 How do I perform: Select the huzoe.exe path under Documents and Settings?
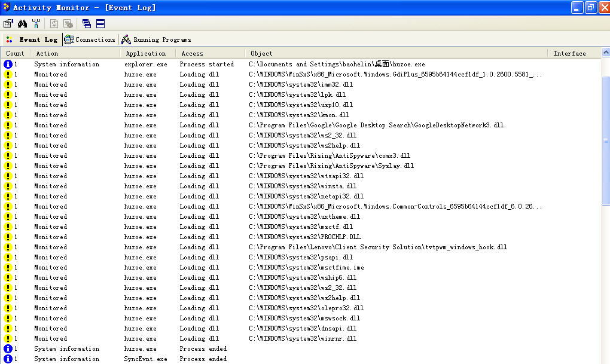click(x=337, y=64)
